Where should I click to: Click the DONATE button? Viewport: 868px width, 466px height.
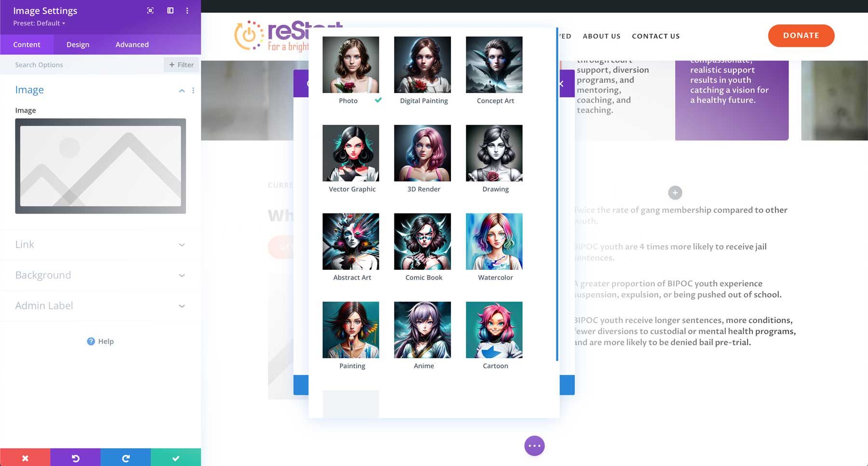pos(801,35)
